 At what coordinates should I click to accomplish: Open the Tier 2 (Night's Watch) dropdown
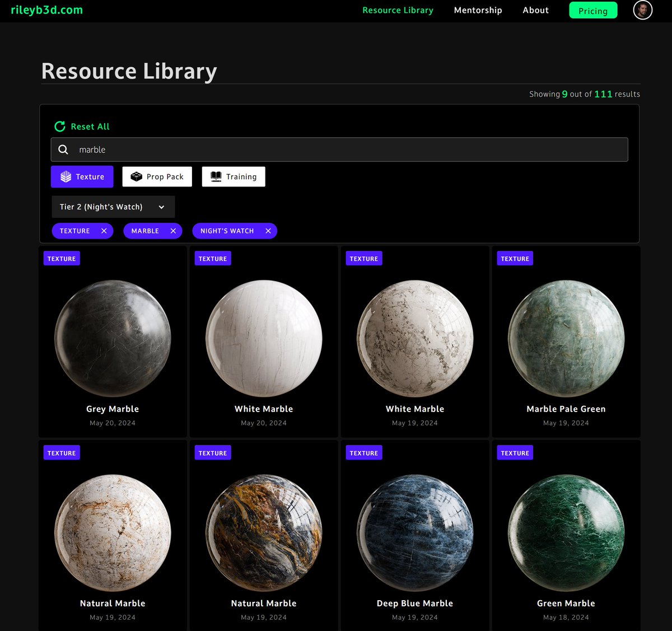[113, 207]
